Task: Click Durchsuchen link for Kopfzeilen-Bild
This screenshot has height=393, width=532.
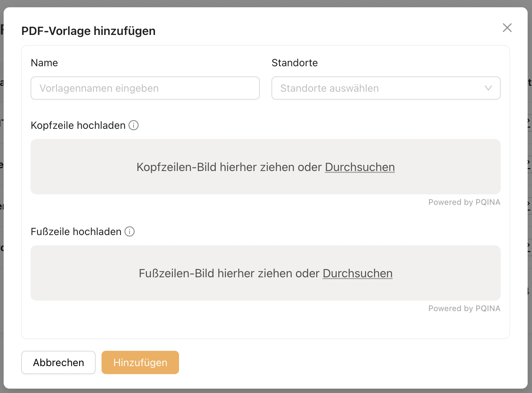Action: [360, 167]
